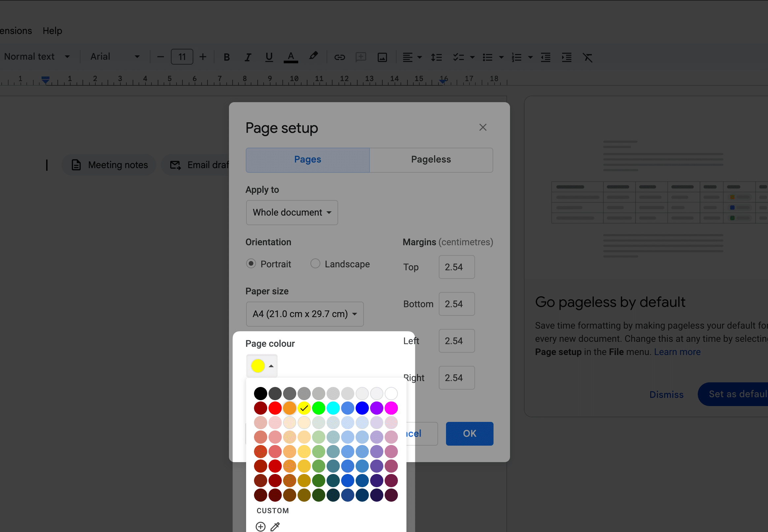Screen dimensions: 768x532
Task: Close the Page setup dialog
Action: tap(482, 127)
